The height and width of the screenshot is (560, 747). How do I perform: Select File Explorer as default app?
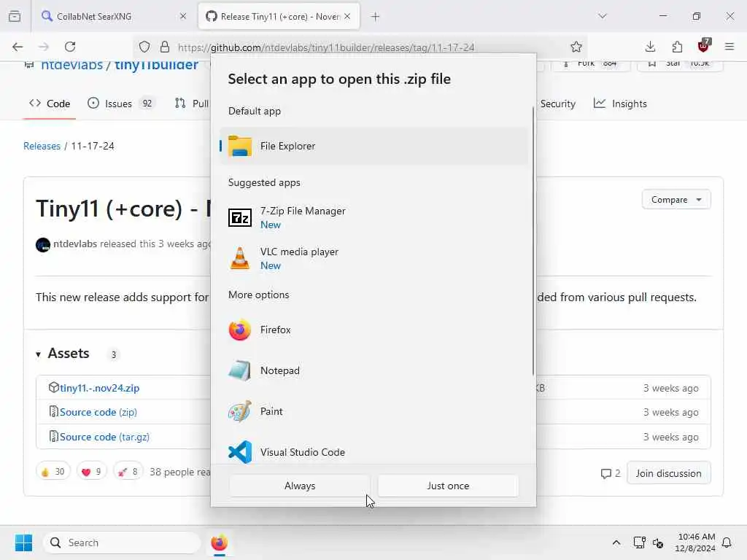(374, 146)
